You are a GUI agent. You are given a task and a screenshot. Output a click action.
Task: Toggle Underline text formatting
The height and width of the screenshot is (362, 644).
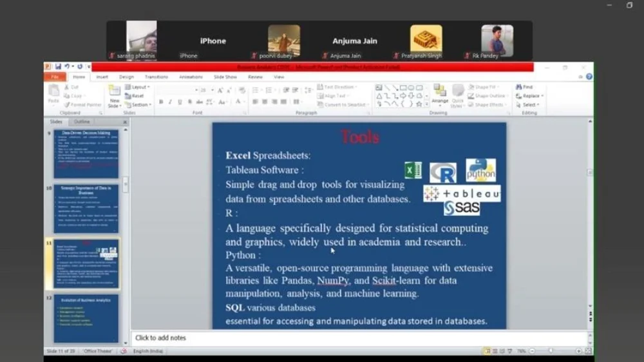point(180,102)
